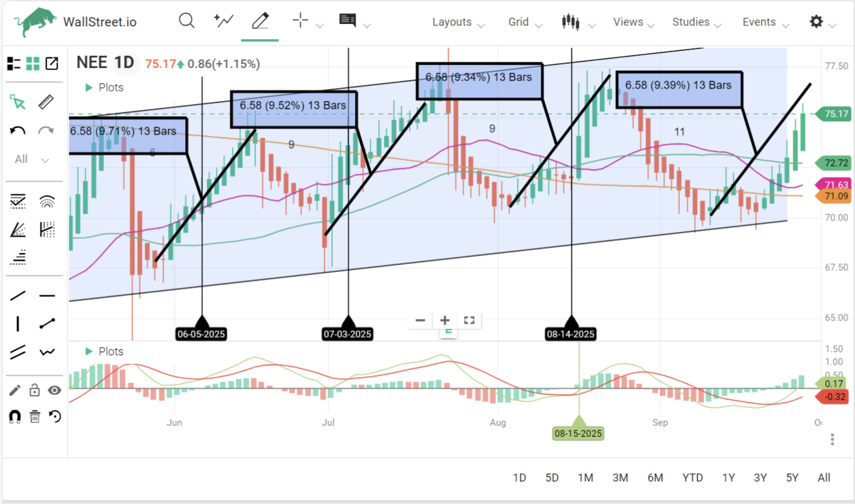Click the zoom out minus button
This screenshot has height=504, width=855.
click(x=420, y=320)
